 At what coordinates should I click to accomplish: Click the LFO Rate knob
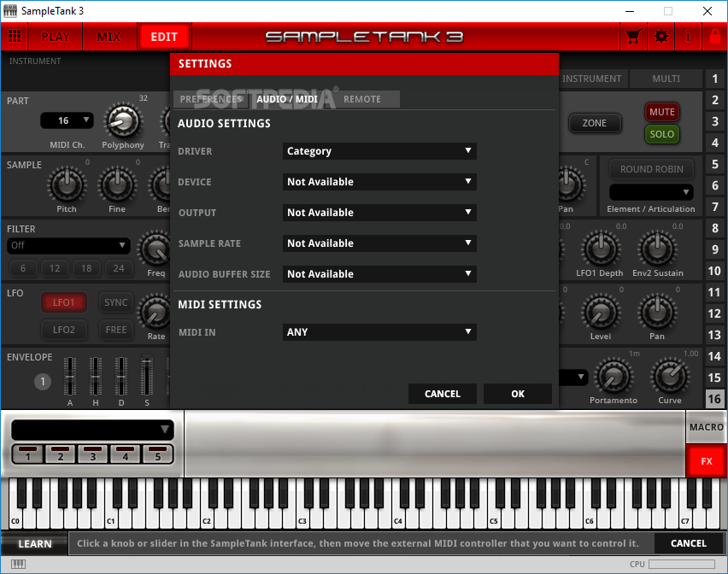point(156,313)
